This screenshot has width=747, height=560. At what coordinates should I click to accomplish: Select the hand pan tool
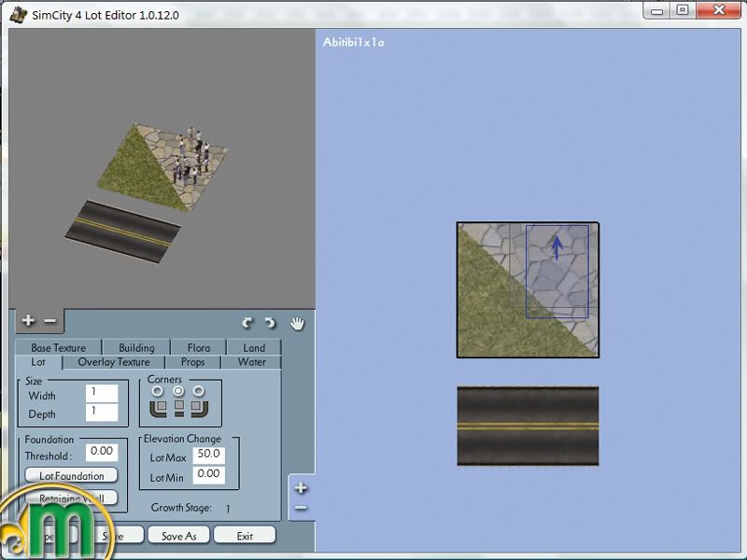pyautogui.click(x=297, y=323)
